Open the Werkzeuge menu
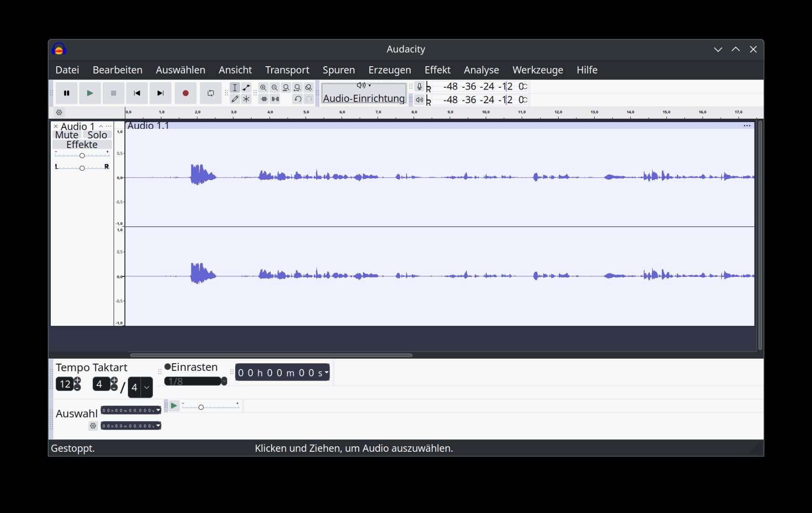 coord(538,70)
